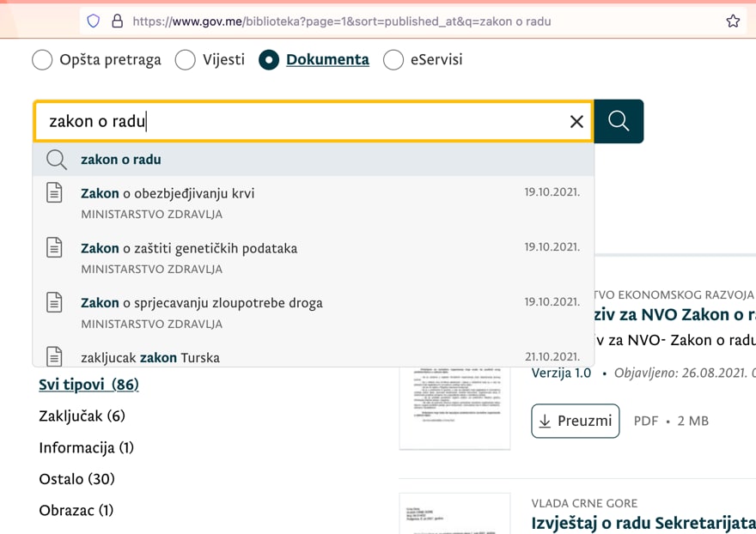Clear the search field with the X icon
Screen dimensions: 756x534
(x=576, y=121)
